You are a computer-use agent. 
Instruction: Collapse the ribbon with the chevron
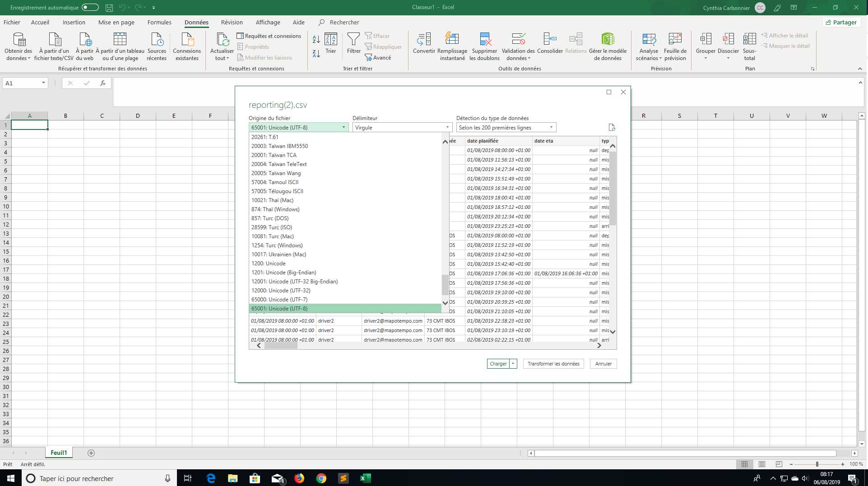tap(859, 69)
